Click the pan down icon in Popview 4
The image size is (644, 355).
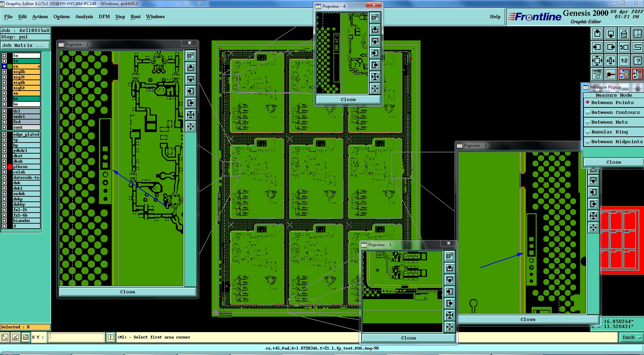click(x=375, y=41)
